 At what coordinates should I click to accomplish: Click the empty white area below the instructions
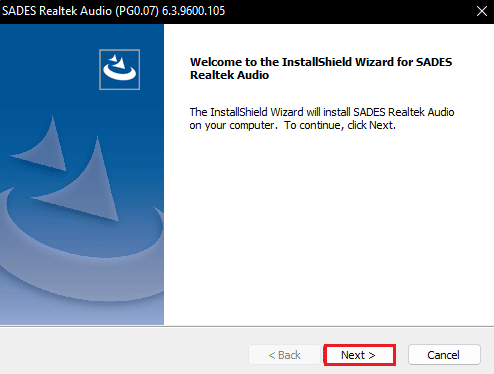click(x=329, y=227)
